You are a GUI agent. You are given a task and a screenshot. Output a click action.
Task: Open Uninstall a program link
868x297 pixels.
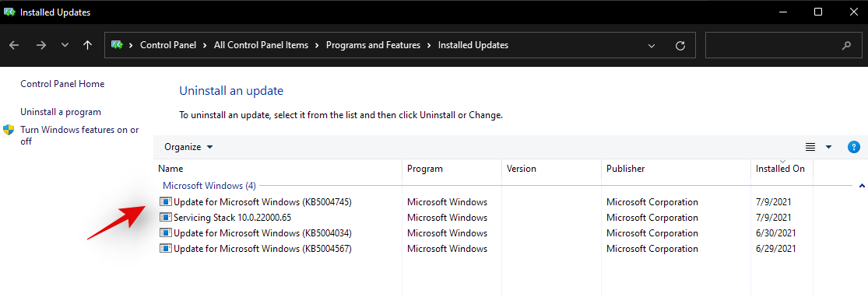click(61, 112)
